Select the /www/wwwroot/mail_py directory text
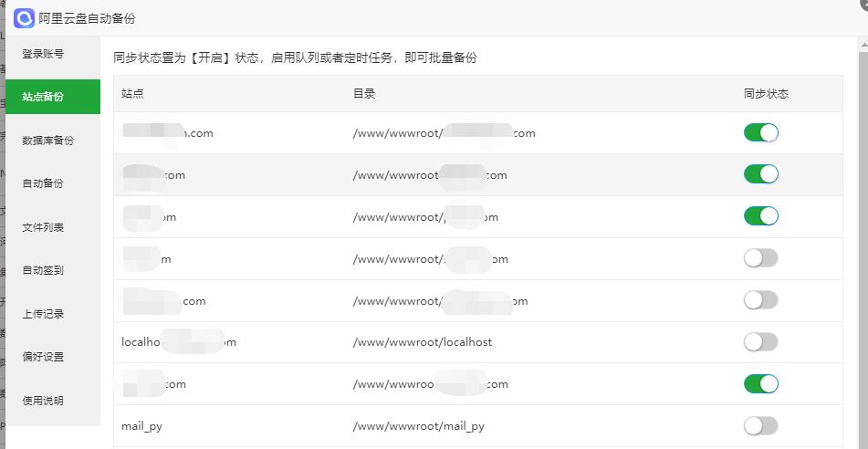The width and height of the screenshot is (868, 449). click(x=419, y=426)
